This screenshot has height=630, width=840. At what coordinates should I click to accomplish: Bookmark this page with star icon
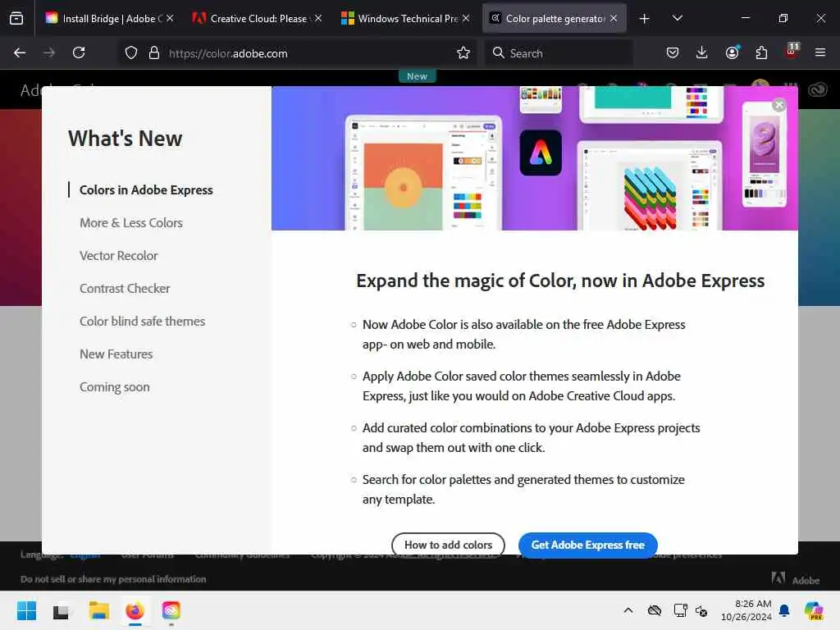point(463,53)
